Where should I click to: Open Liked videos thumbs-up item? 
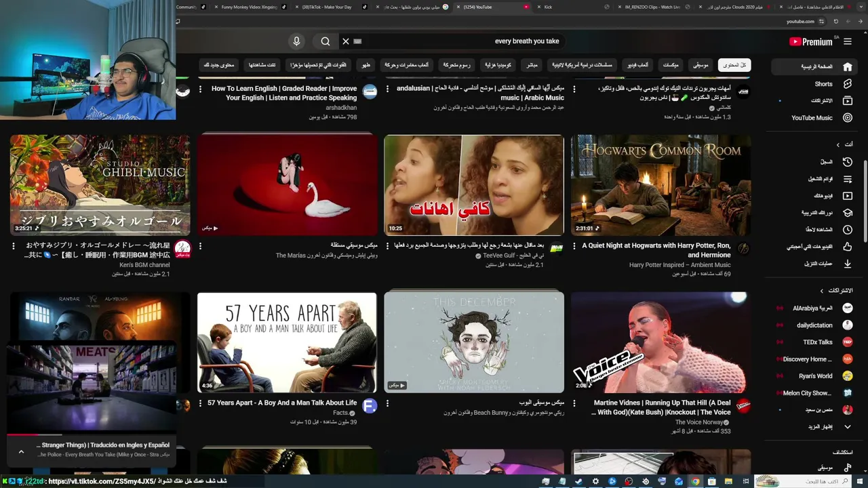(x=848, y=247)
